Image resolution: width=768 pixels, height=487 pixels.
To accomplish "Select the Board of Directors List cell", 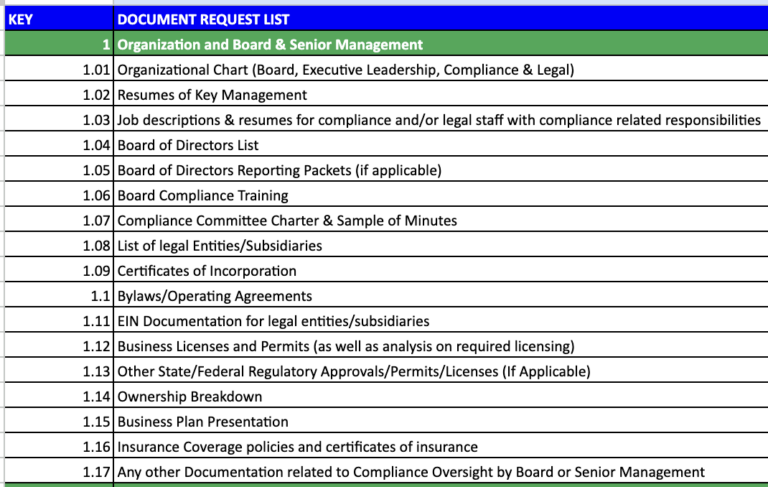I will (x=188, y=145).
